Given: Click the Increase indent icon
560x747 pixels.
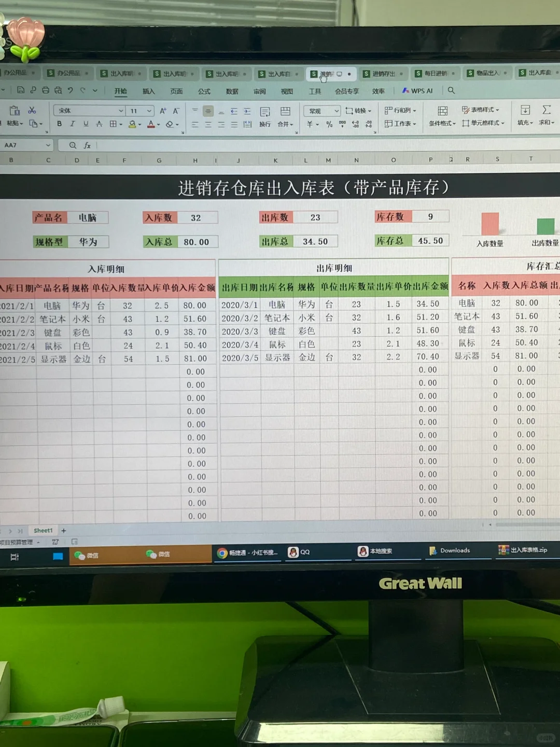Looking at the screenshot, I should [x=247, y=111].
